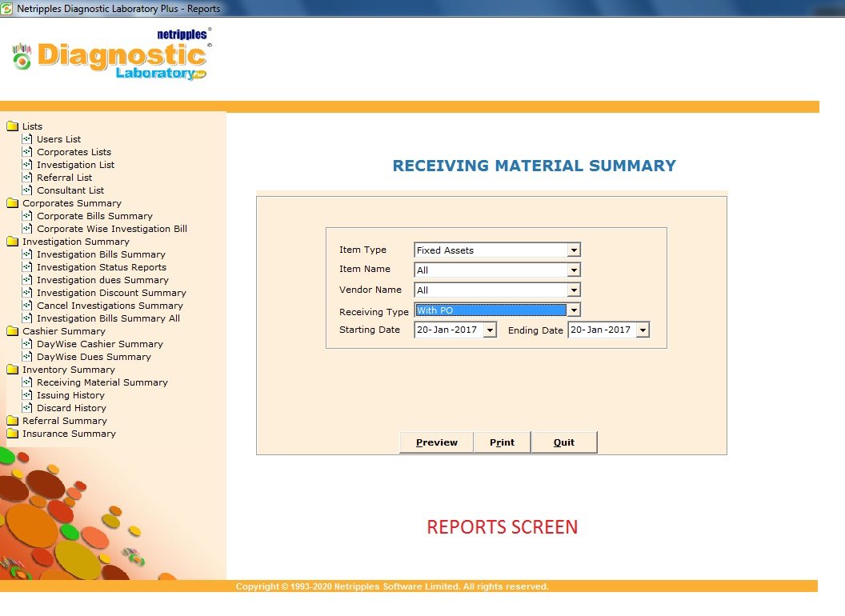Click the Consultant List report icon
Screen dimensions: 845x616
tap(27, 190)
